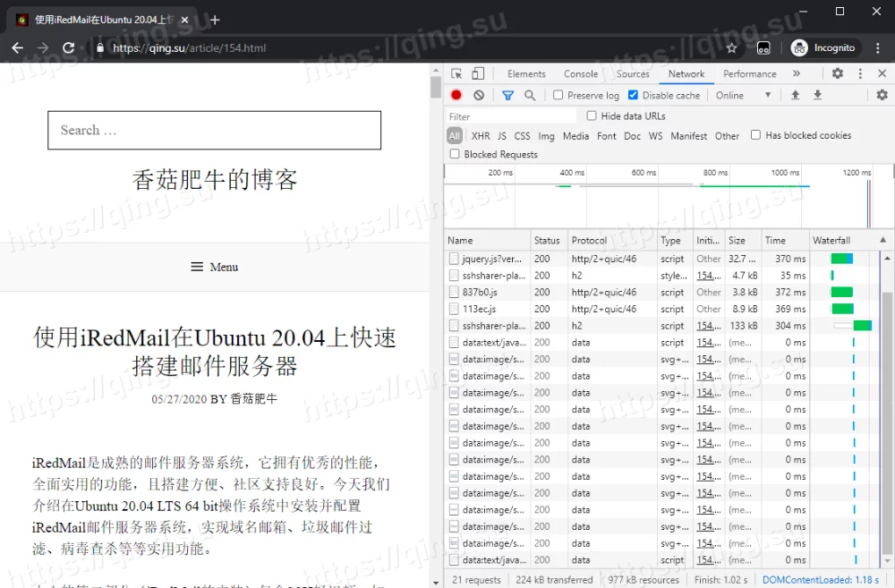Click the 1000 ms mark on the overview timeline
Viewport: 895px width, 588px height.
(x=786, y=173)
